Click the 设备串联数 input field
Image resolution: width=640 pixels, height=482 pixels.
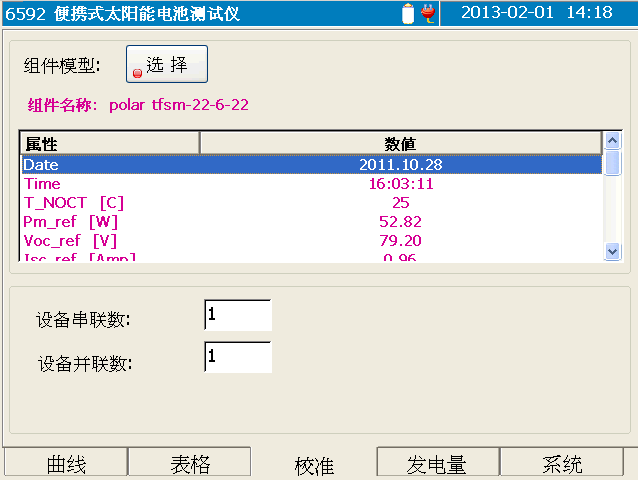pos(238,315)
